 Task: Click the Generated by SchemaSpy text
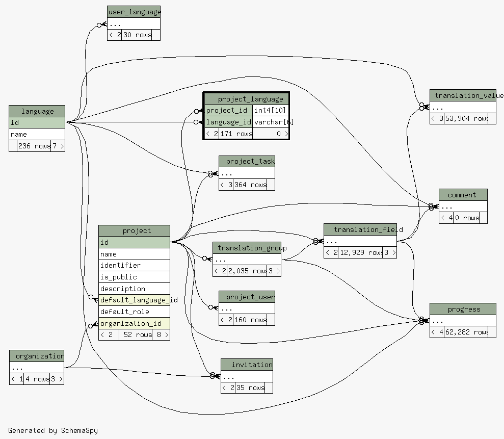click(53, 430)
